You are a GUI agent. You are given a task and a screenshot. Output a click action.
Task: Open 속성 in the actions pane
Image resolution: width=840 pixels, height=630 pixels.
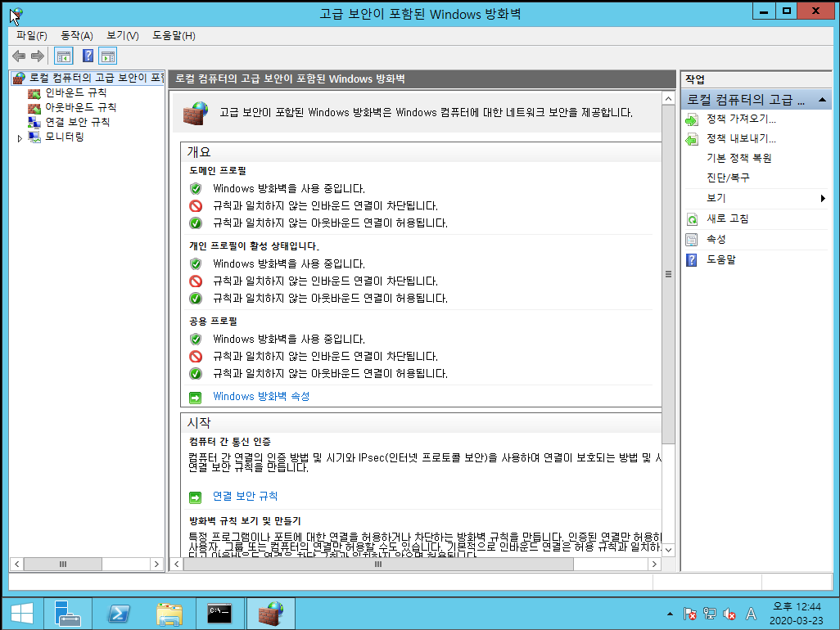coord(716,239)
